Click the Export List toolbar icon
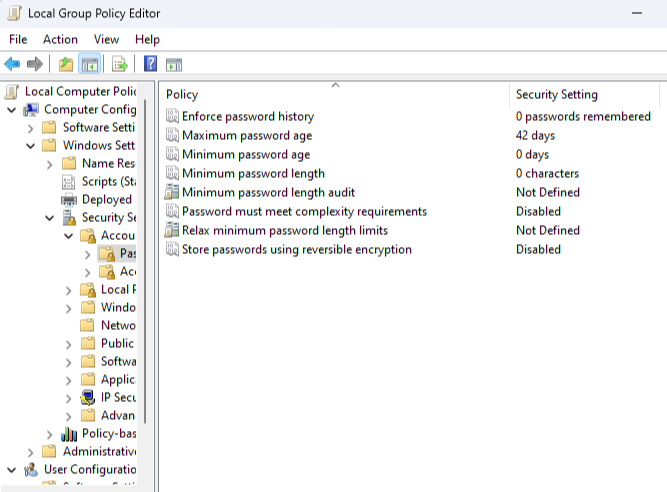 click(x=120, y=64)
